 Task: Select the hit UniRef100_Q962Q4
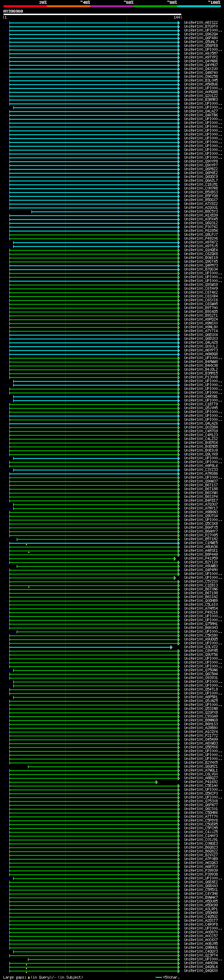coord(201,34)
